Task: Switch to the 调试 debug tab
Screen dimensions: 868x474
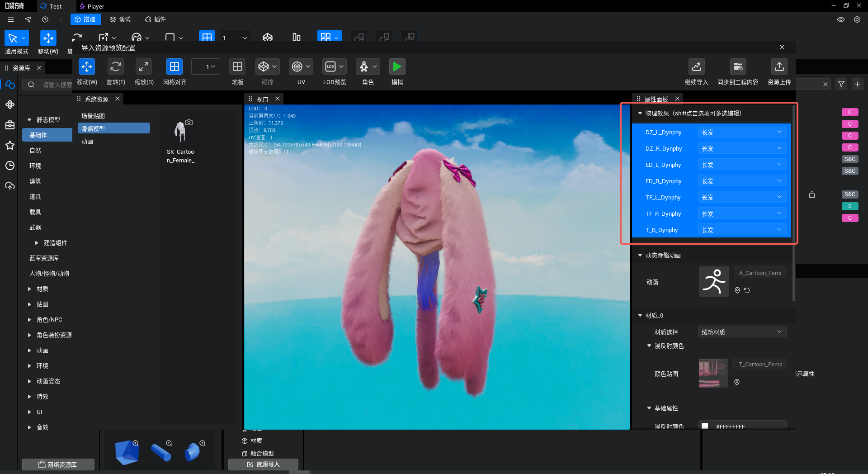Action: (x=120, y=19)
